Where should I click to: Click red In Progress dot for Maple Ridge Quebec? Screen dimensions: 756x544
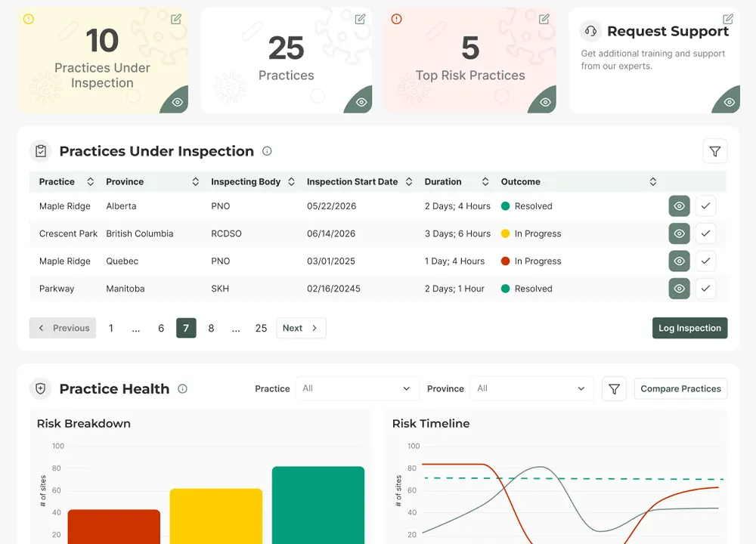point(505,261)
